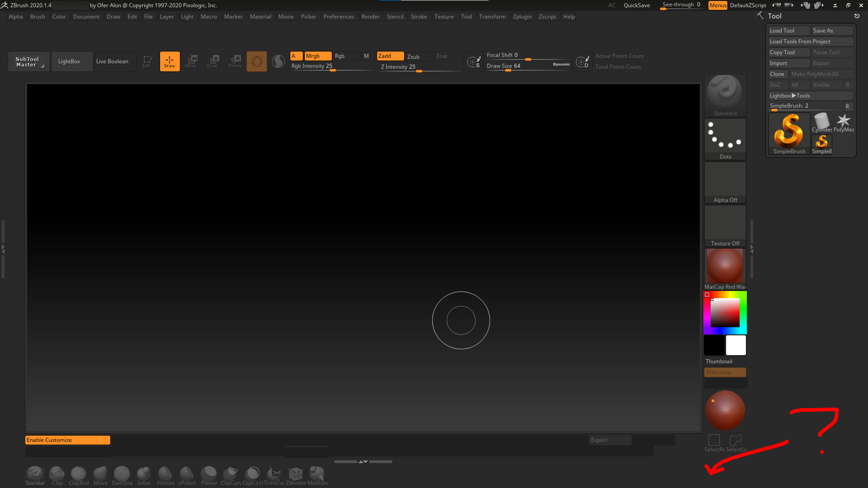Open the Dots stroke selector
Image resolution: width=868 pixels, height=488 pixels.
pyautogui.click(x=725, y=139)
